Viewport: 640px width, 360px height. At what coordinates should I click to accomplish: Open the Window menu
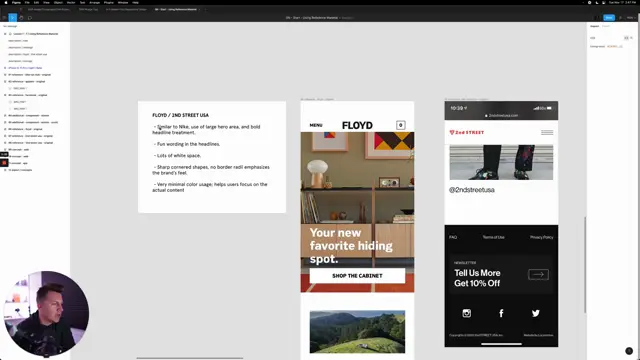click(123, 2)
